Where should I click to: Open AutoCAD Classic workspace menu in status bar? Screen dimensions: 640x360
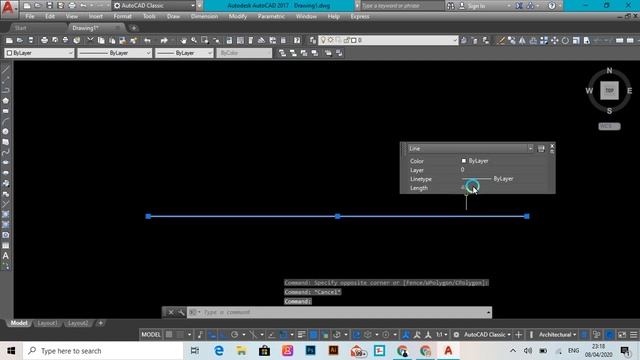(487, 335)
